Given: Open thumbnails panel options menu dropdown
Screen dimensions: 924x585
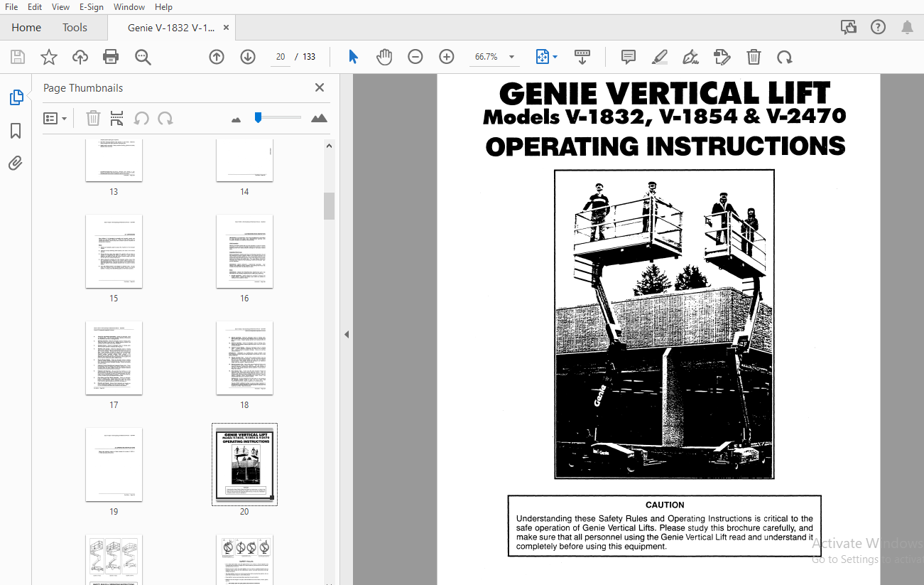Looking at the screenshot, I should click(55, 118).
